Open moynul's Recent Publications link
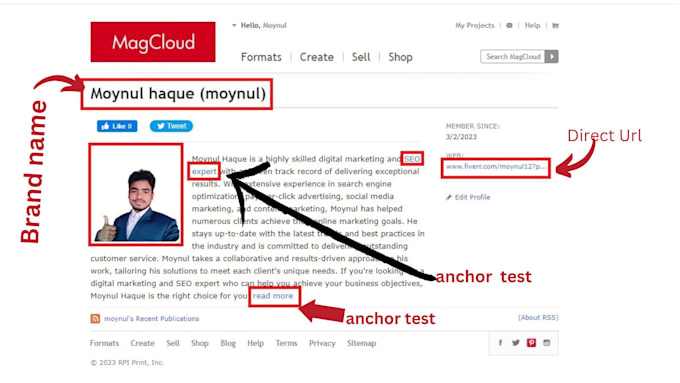Screen dimensions: 680x383 (x=151, y=319)
